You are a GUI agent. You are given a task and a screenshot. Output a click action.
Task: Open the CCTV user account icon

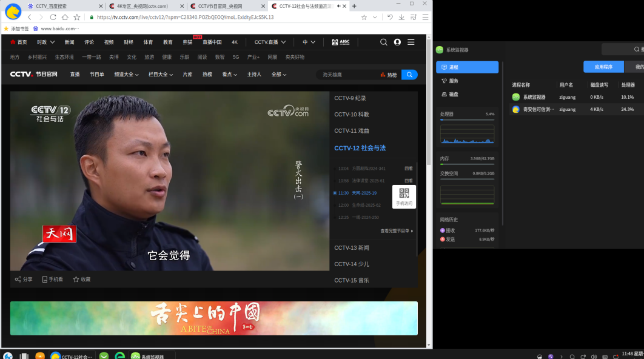tap(397, 42)
